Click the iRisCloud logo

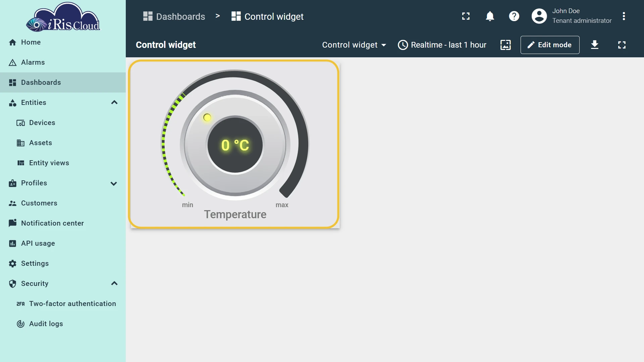point(63,17)
